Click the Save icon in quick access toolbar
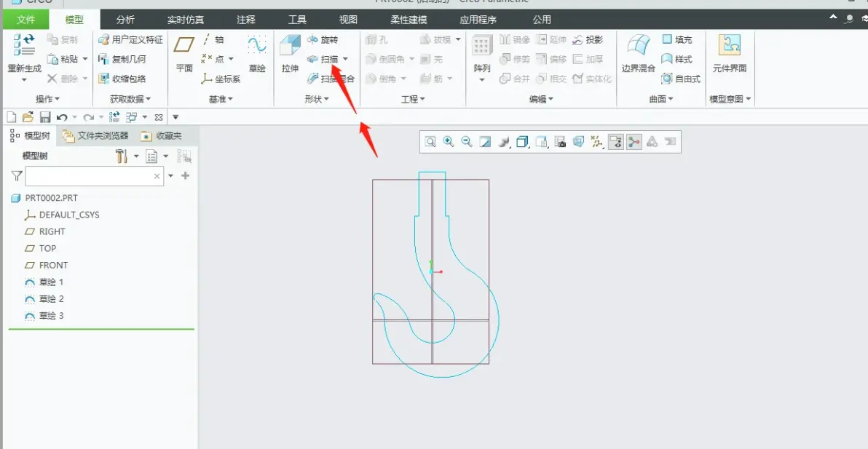Screen dimensions: 868x449 pos(45,117)
